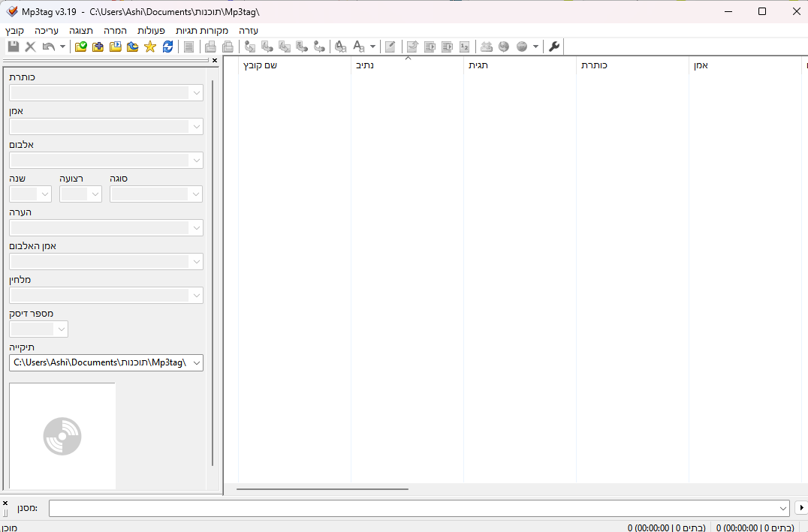Click the blue Refresh arrows icon
The height and width of the screenshot is (532, 808).
[x=167, y=47]
